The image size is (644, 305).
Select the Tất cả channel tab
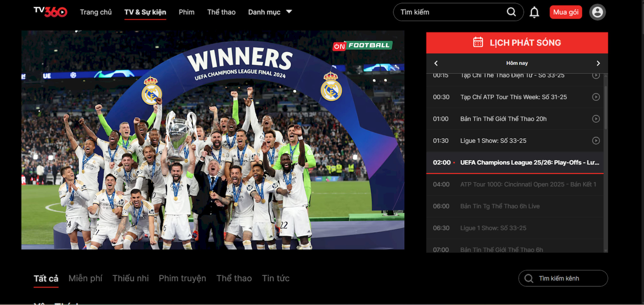pyautogui.click(x=46, y=278)
